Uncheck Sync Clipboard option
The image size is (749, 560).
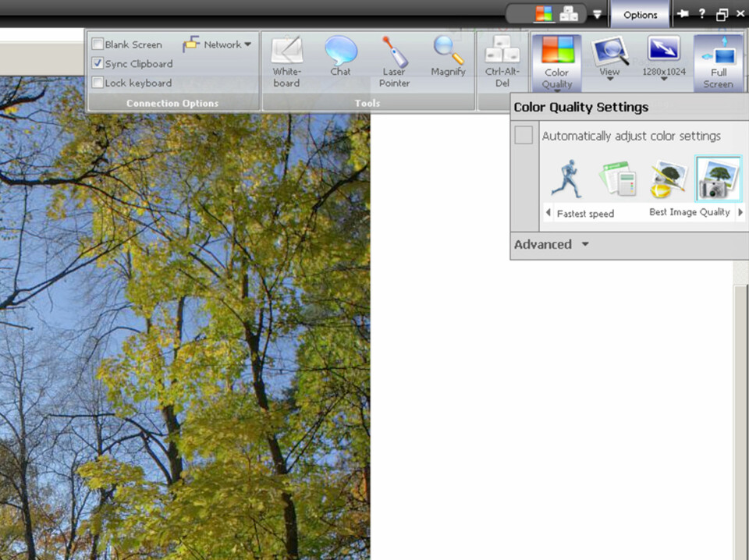tap(98, 64)
